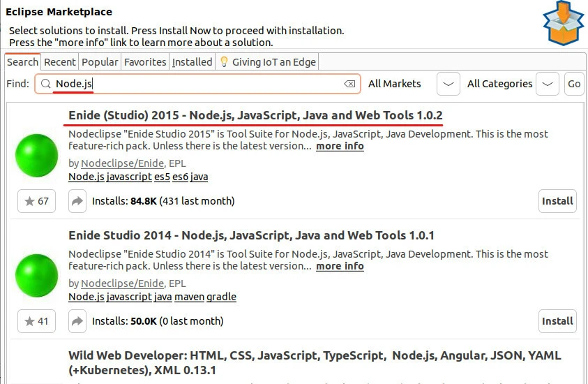Open the Installed tab
The width and height of the screenshot is (588, 384).
[192, 62]
